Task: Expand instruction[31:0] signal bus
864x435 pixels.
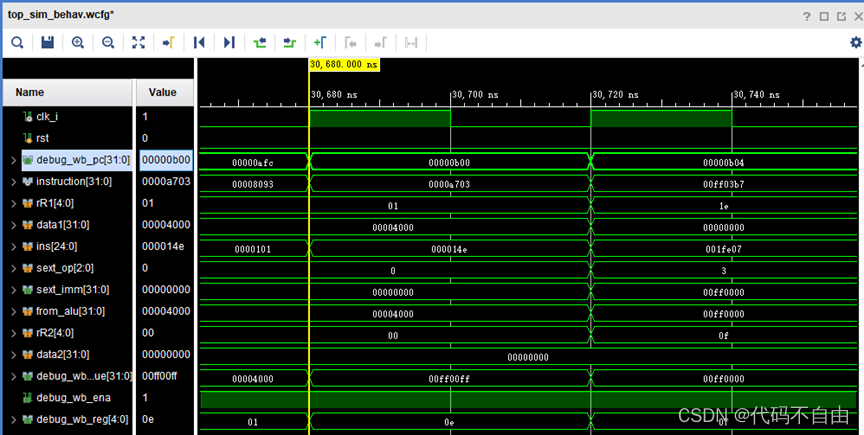Action: [13, 182]
